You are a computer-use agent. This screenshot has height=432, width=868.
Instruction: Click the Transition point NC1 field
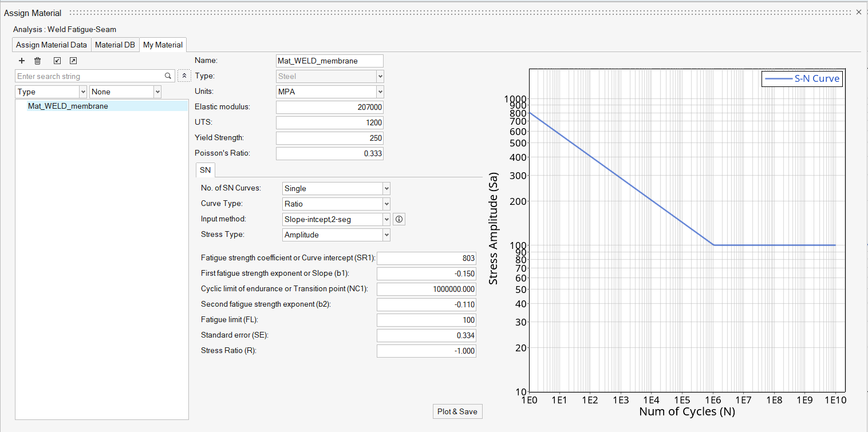(427, 289)
